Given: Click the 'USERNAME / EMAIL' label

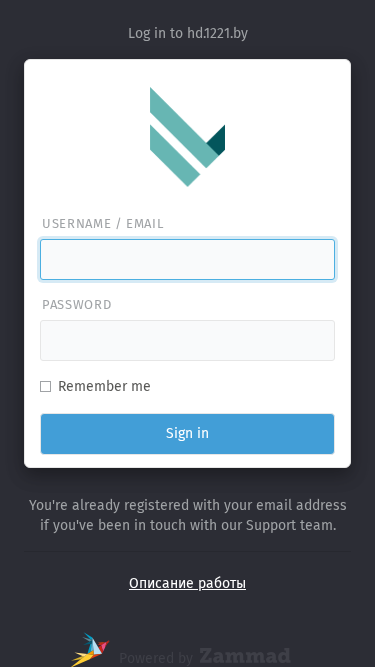Looking at the screenshot, I should point(102,224).
